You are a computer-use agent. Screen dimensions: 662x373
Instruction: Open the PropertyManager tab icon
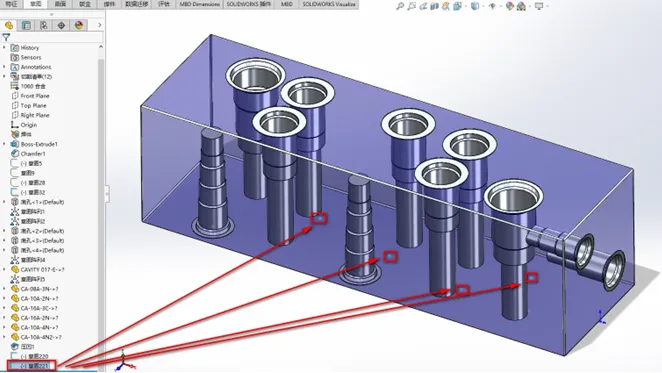26,25
